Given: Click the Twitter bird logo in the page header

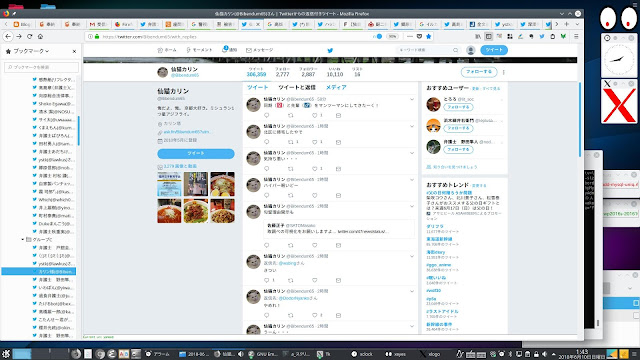Looking at the screenshot, I should (330, 50).
